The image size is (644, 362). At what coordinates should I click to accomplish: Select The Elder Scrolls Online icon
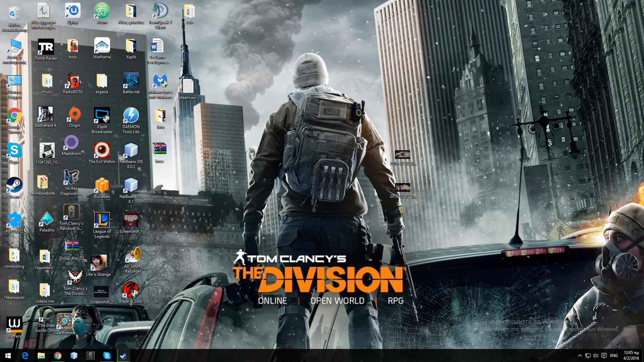pos(47,319)
